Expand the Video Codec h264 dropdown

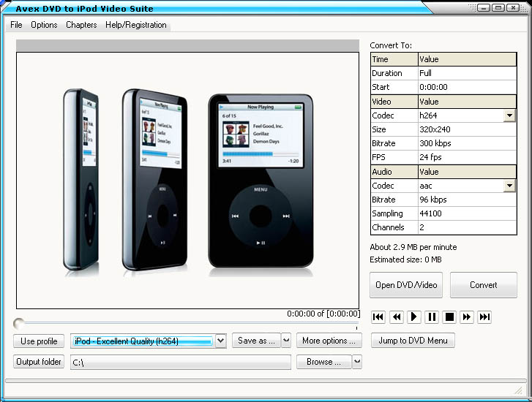[509, 115]
